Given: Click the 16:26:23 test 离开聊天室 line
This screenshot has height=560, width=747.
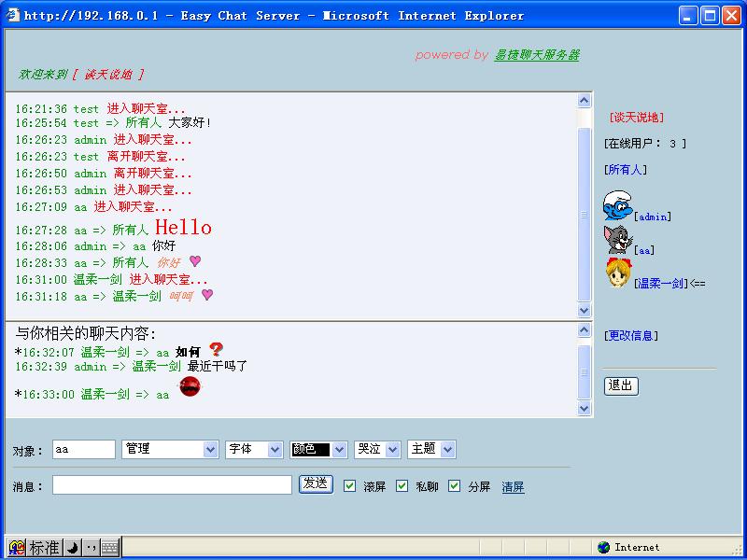Looking at the screenshot, I should pos(100,157).
